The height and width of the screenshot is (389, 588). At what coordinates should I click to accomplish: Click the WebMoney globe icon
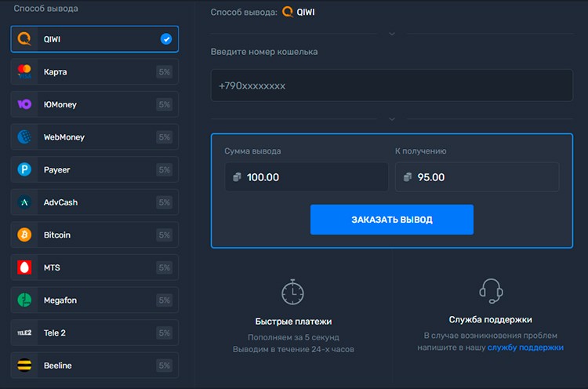pyautogui.click(x=24, y=137)
